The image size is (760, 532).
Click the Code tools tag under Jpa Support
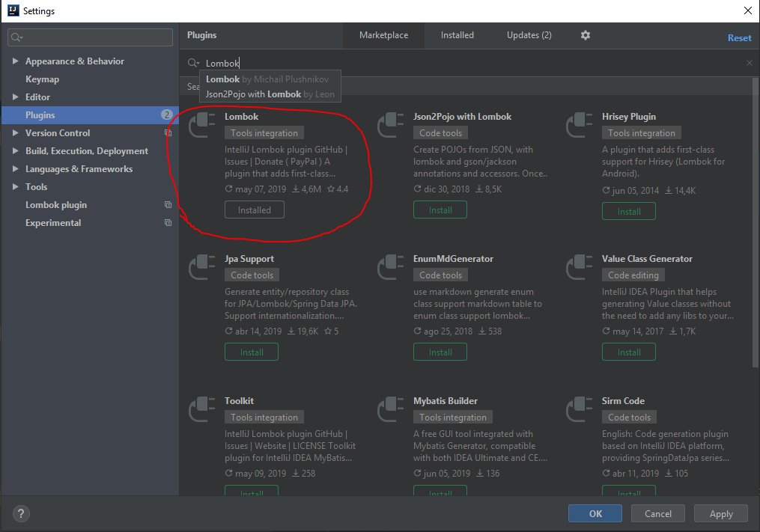(252, 275)
